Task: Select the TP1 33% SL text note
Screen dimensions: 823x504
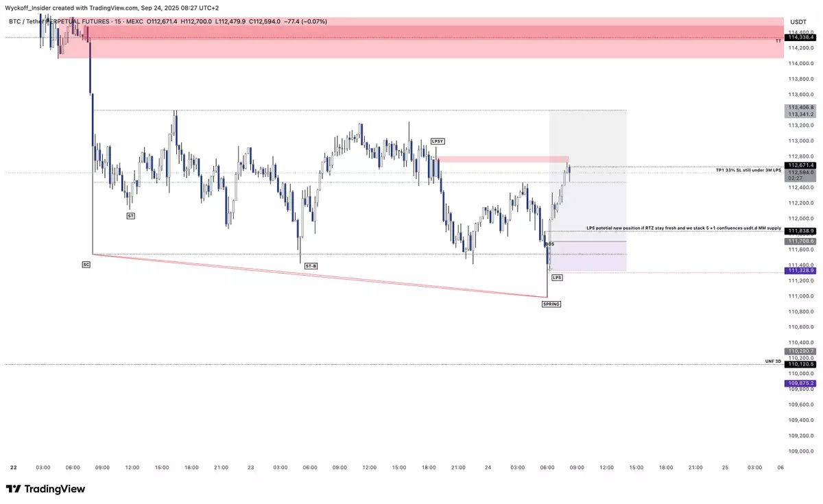Action: tap(748, 169)
